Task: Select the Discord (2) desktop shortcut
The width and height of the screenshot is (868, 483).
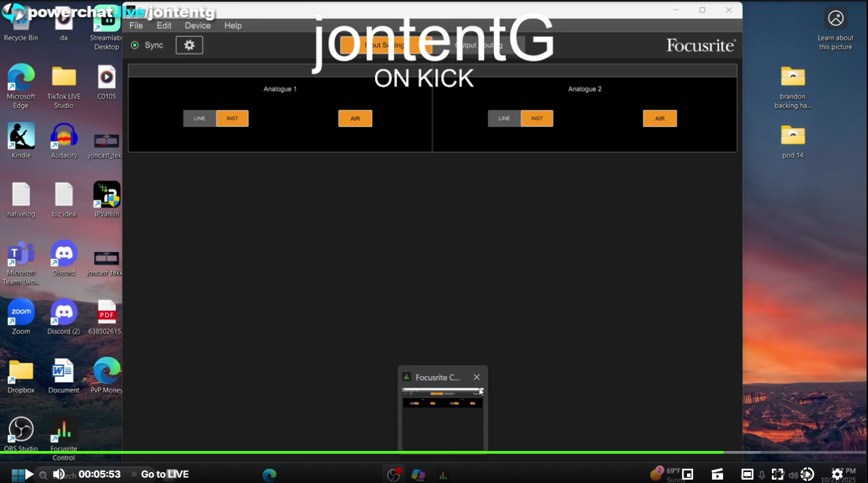Action: (x=64, y=317)
